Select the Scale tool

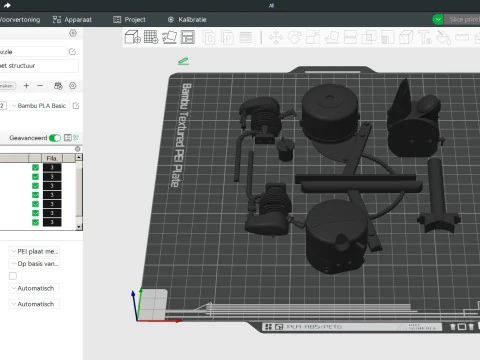313,37
